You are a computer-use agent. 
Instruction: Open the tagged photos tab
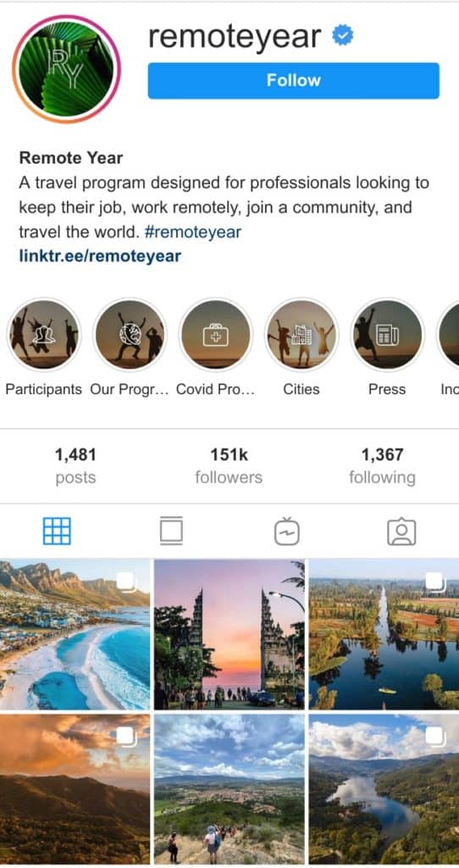point(401,531)
